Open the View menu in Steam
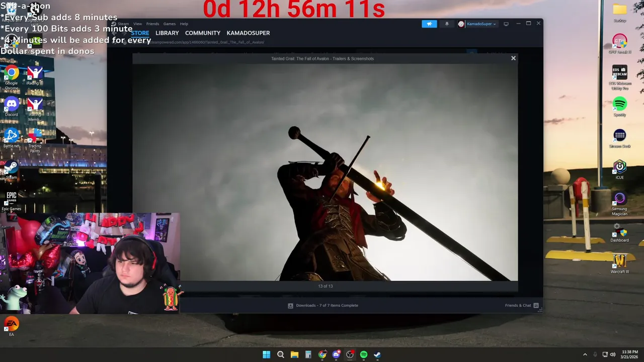The height and width of the screenshot is (362, 644). (137, 24)
